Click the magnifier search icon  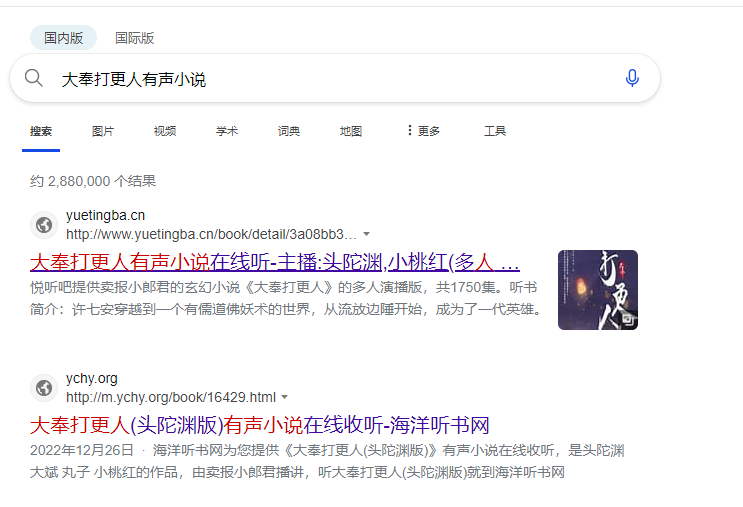pyautogui.click(x=34, y=78)
